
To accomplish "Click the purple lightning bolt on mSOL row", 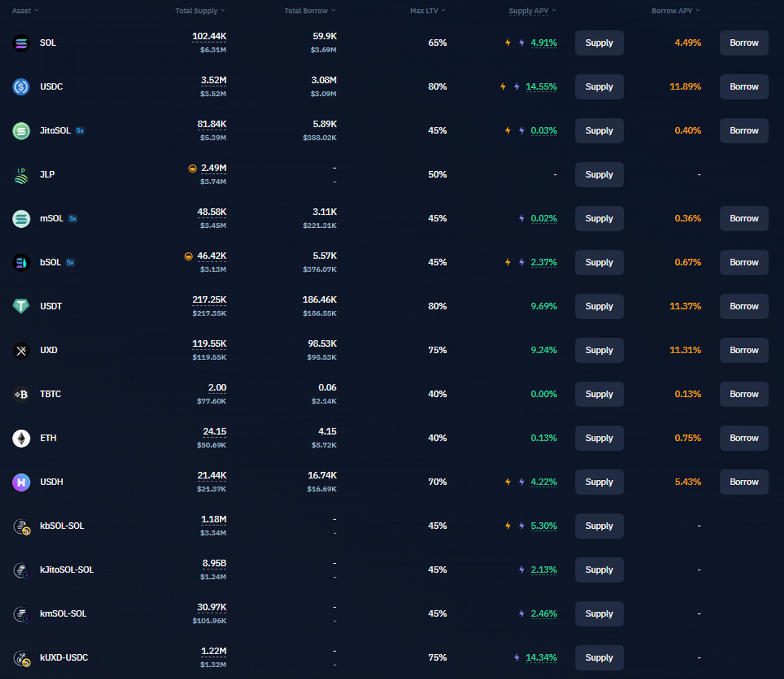I will (x=522, y=219).
